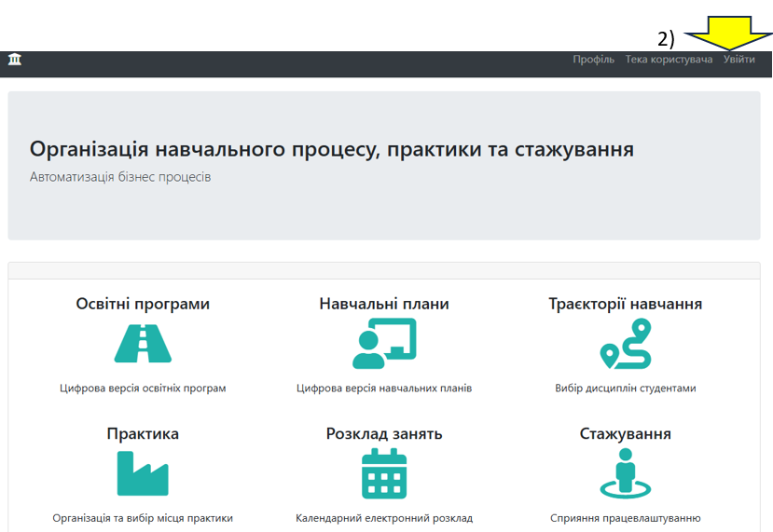Click the 'Вибір дисциплін студентами' description
This screenshot has height=532, width=773.
point(625,389)
